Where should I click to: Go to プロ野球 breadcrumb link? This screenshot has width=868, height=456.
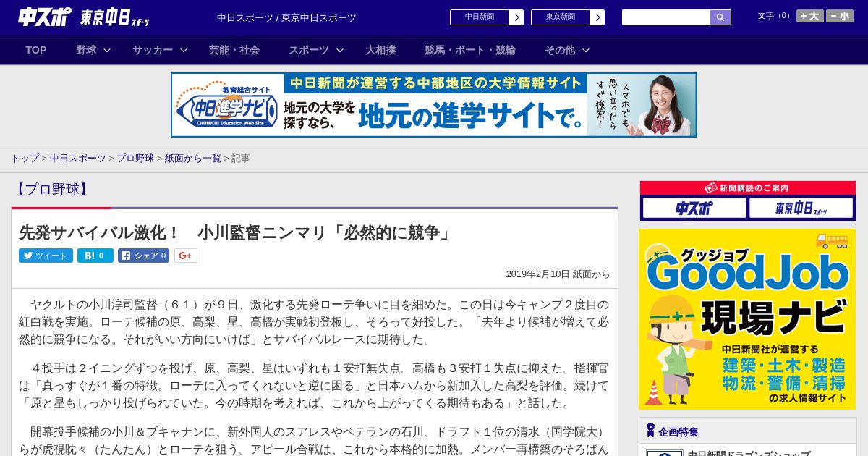135,158
